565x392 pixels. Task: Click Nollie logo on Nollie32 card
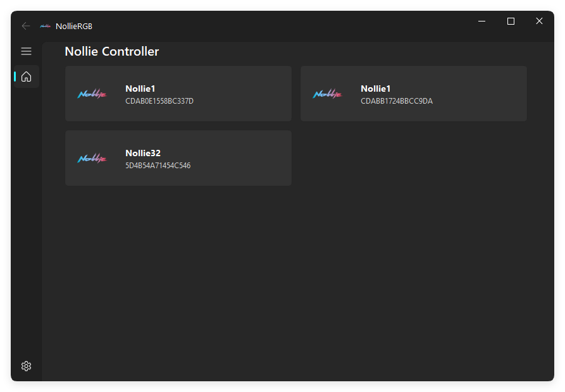92,159
